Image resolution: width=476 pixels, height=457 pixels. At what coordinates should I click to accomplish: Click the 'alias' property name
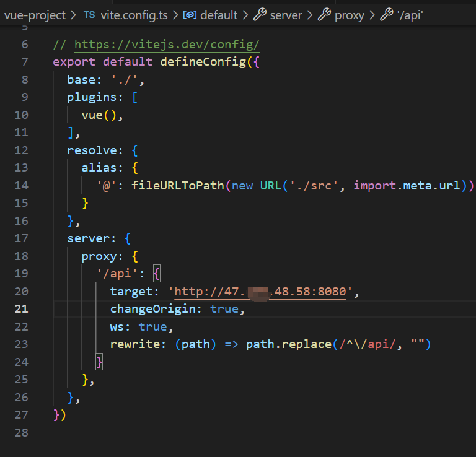point(99,168)
